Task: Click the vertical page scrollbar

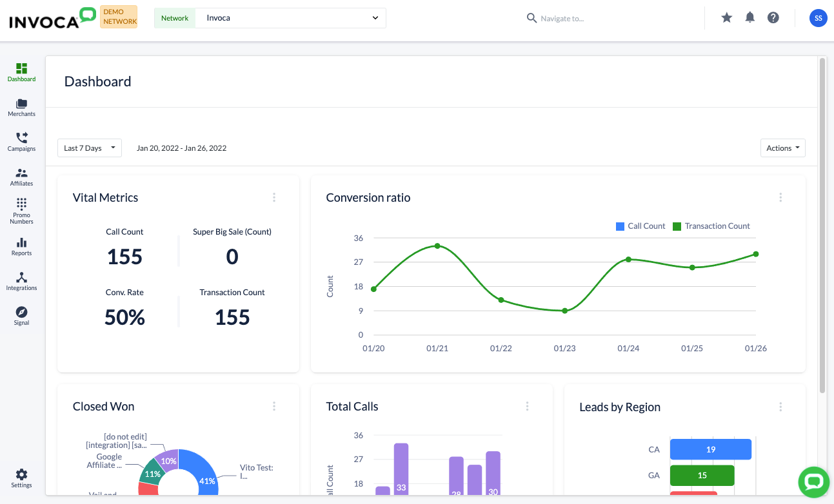Action: tap(822, 226)
